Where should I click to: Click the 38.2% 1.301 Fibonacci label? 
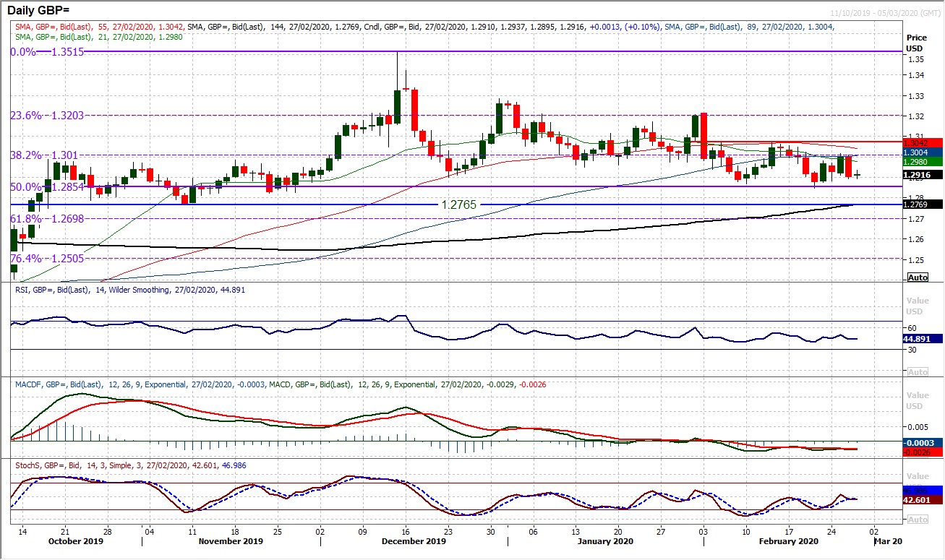pos(43,155)
